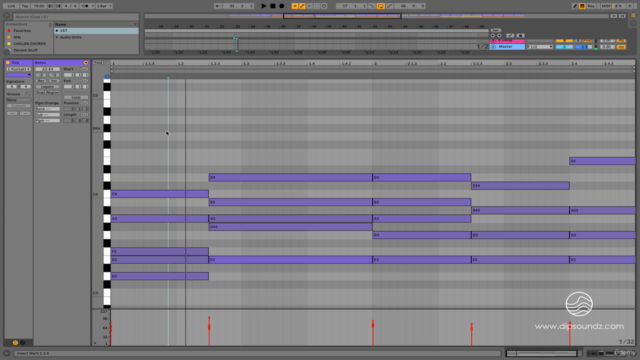Screen dimensions: 640x360
Task: Select the M4L collection
Action: [18, 37]
